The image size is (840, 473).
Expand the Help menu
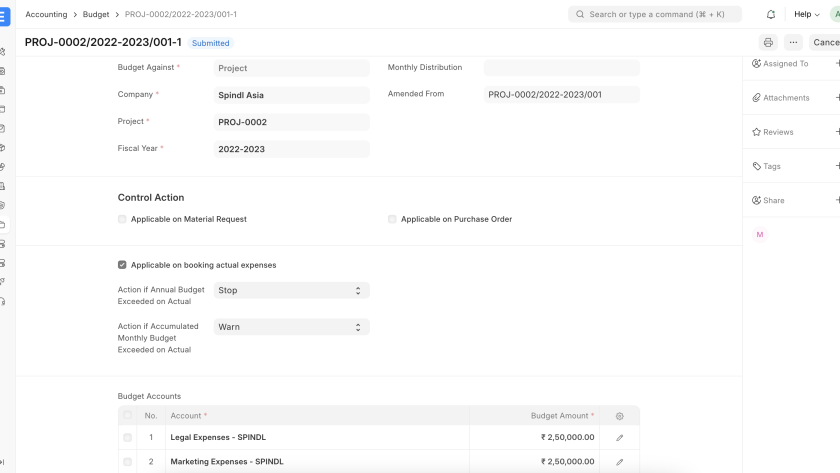pos(803,15)
